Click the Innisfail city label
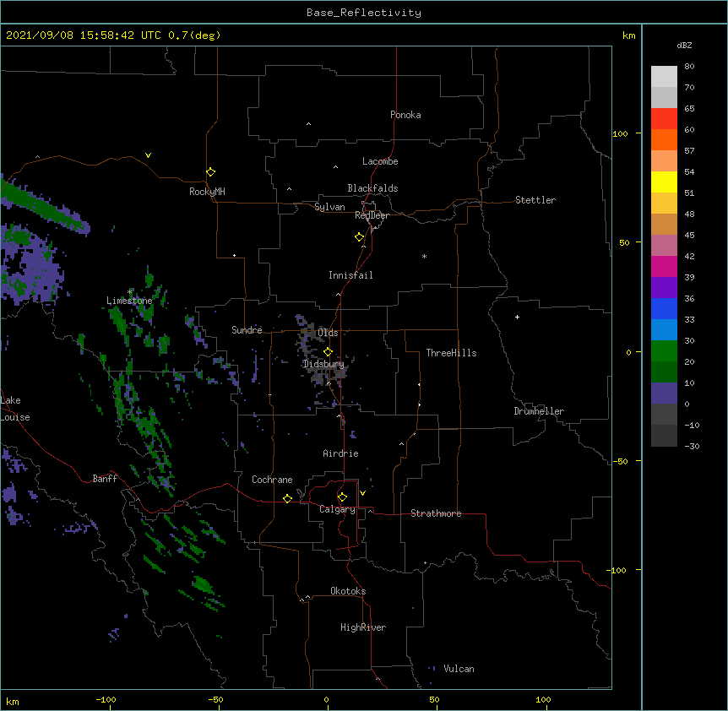 (350, 275)
